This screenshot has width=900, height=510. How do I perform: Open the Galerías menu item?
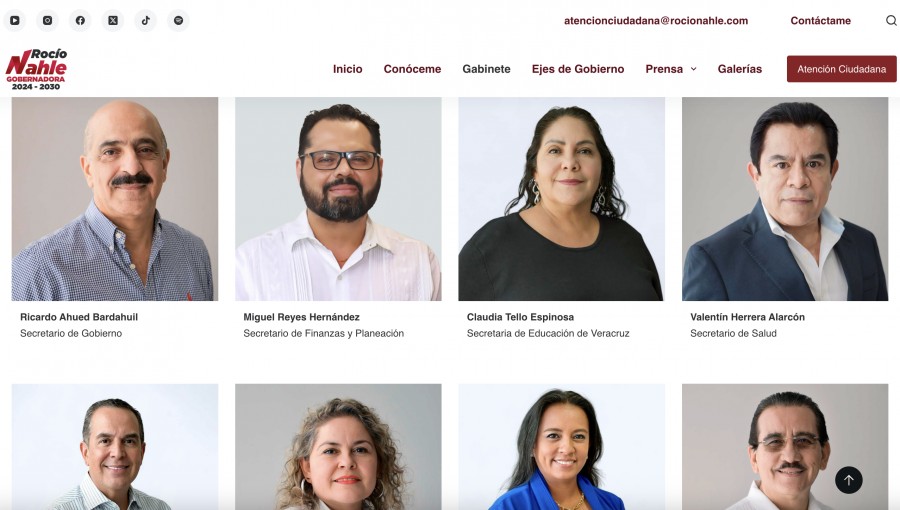click(739, 69)
